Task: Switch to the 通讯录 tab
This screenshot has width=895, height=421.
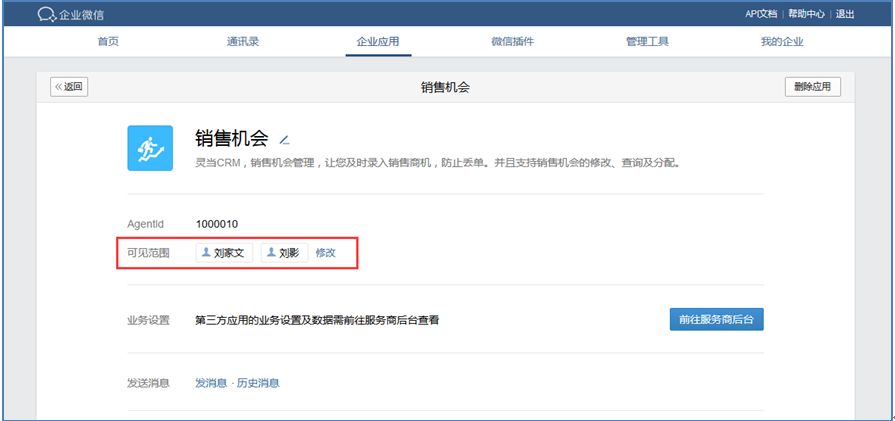Action: click(x=243, y=42)
